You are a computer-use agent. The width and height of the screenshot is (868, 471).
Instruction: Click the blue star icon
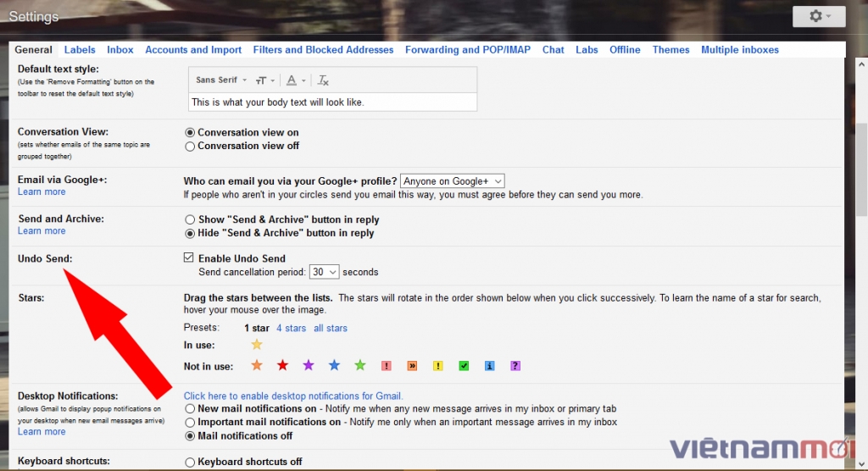coord(334,365)
